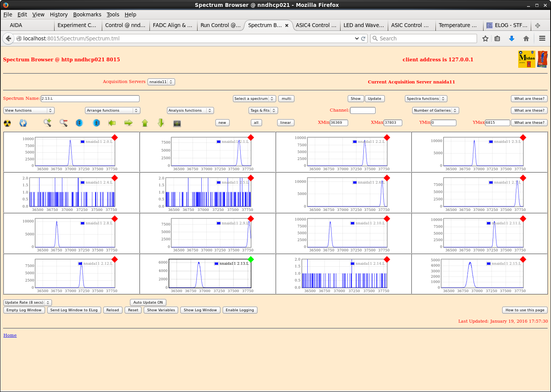Toggle the red marker on spectrum 2.0.L
551x392 pixels.
click(x=114, y=138)
